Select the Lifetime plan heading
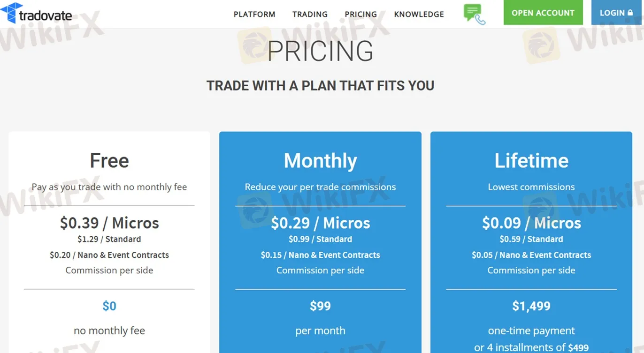This screenshot has width=644, height=353. (x=531, y=161)
